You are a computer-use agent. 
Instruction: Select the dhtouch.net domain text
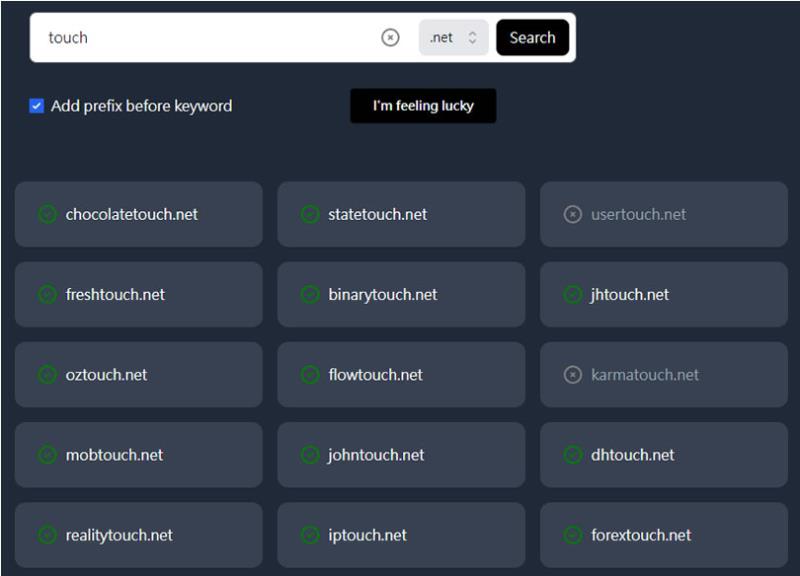633,455
